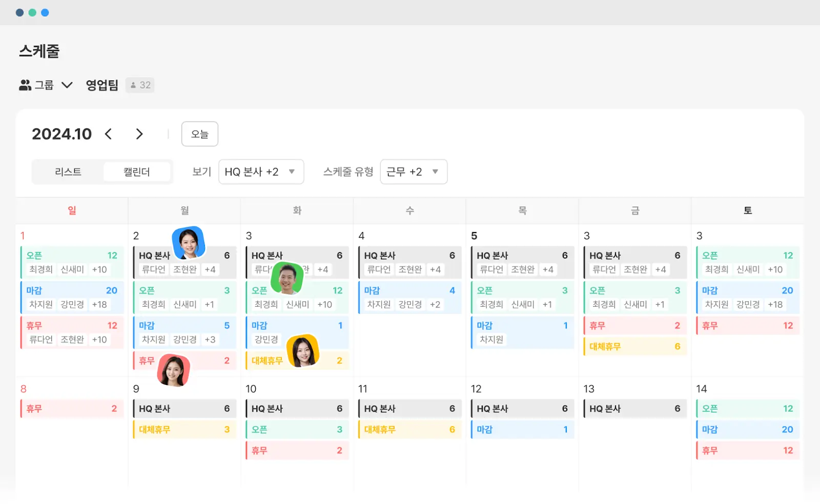Click the 2024.10 month title
The width and height of the screenshot is (820, 504).
coord(61,134)
